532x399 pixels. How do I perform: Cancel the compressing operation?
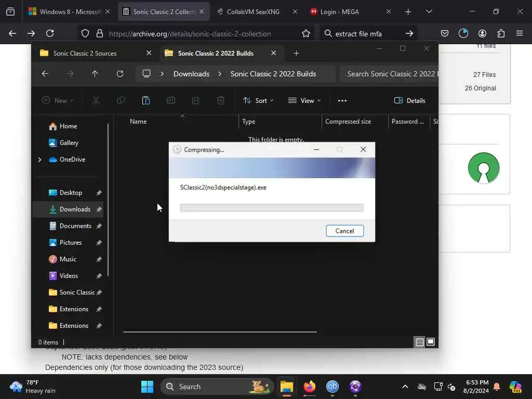[x=344, y=231]
